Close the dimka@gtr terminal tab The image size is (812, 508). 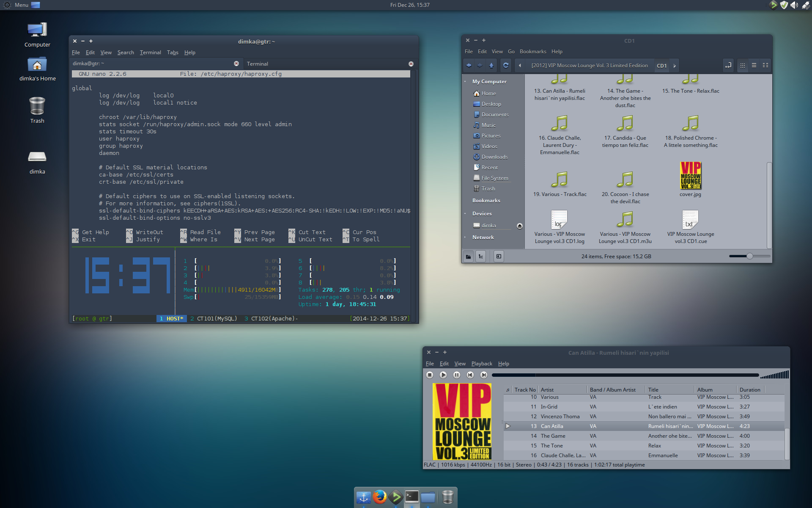pos(236,63)
